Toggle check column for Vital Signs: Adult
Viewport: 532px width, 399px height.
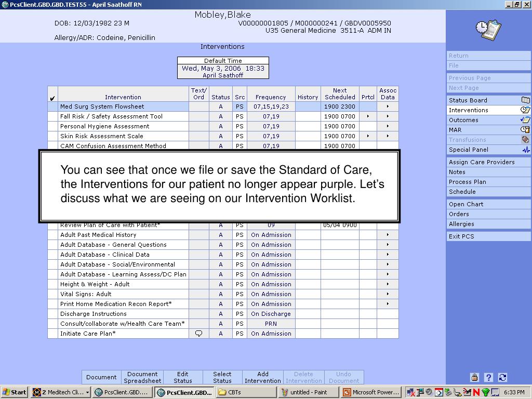[52, 294]
